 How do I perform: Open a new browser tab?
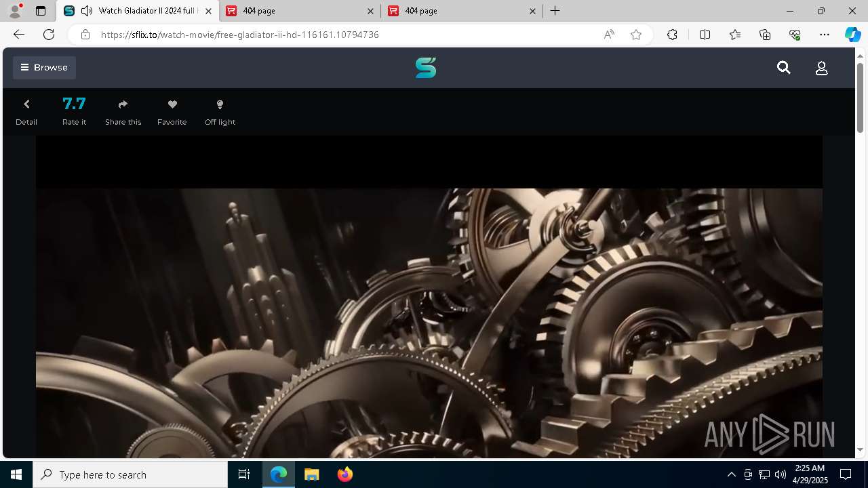(555, 11)
